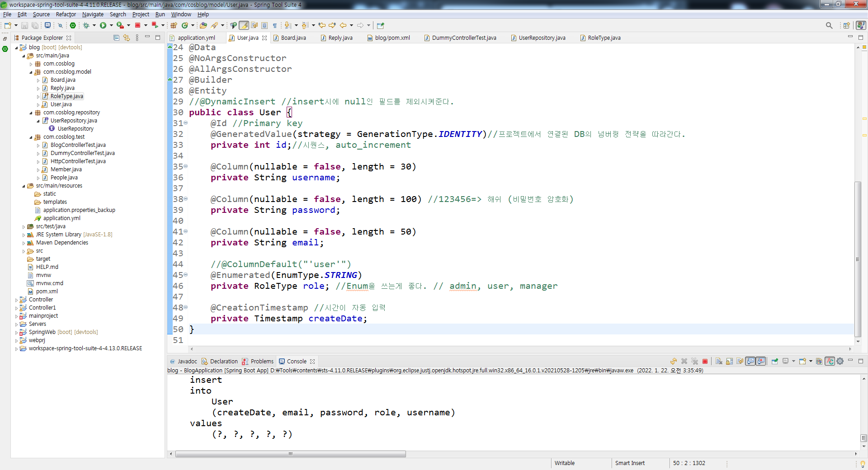
Task: Open the New file dropdown arrow
Action: (16, 25)
